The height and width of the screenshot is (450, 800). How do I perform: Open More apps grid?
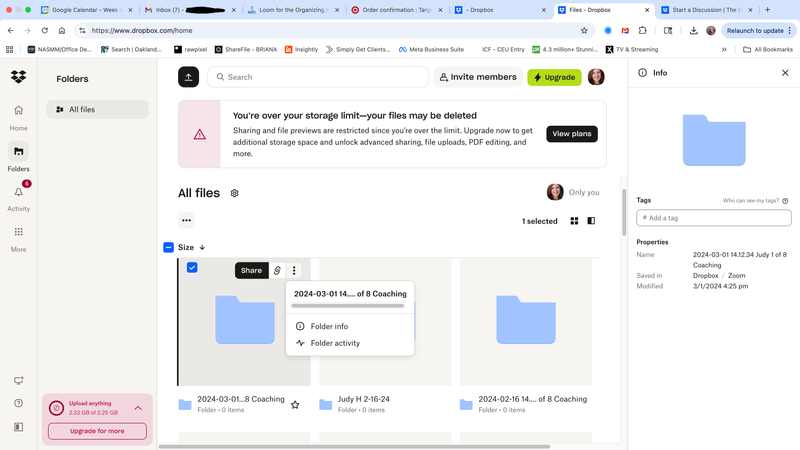[18, 238]
